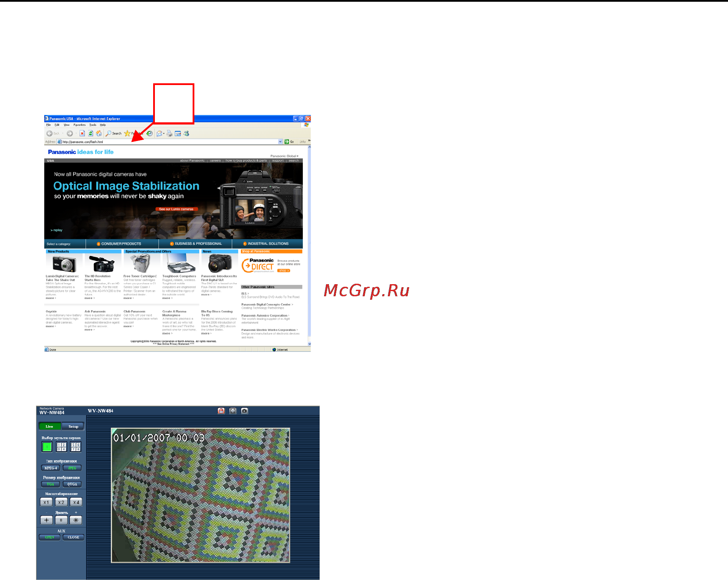Open the Forward button history dropdown arrow
Screen dimensions: 728x580
coord(76,134)
